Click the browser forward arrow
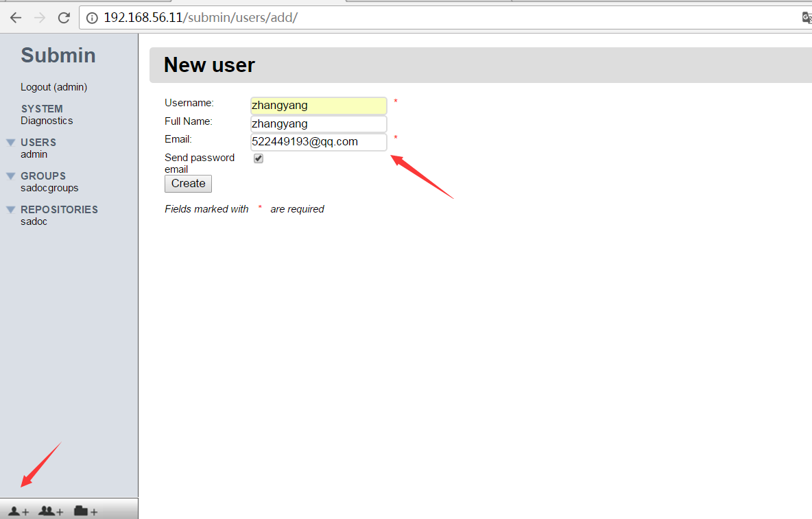 (x=40, y=18)
